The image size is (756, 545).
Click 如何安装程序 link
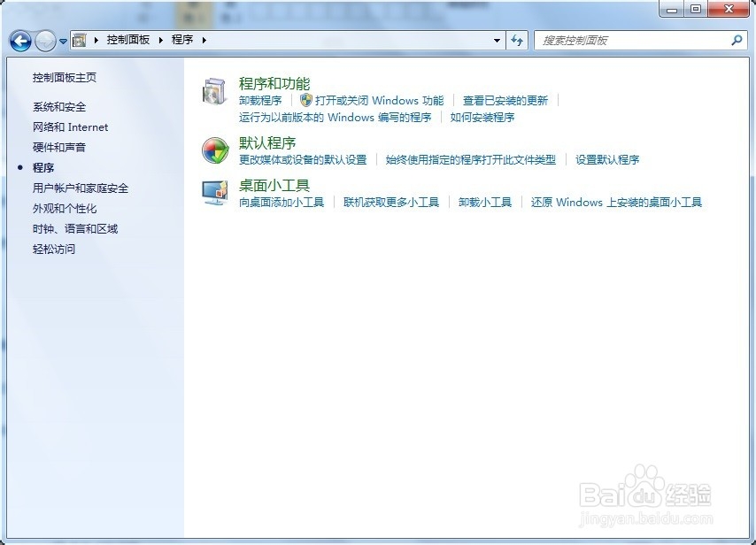482,118
